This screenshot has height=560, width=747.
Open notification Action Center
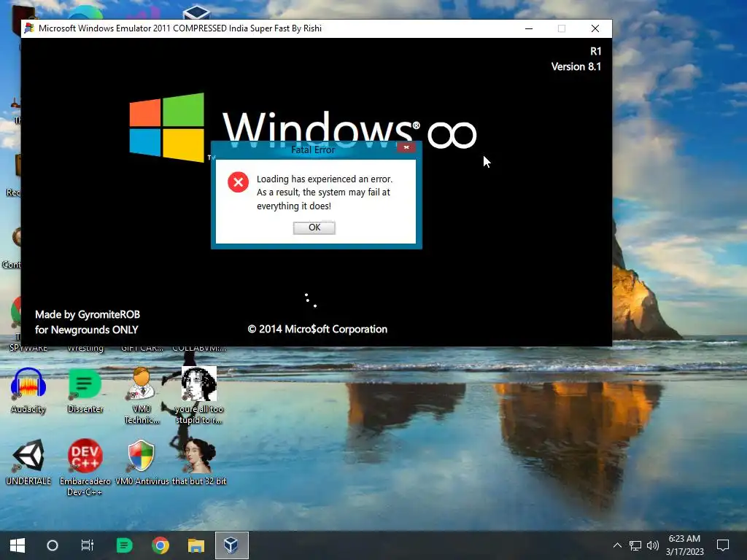(x=723, y=545)
